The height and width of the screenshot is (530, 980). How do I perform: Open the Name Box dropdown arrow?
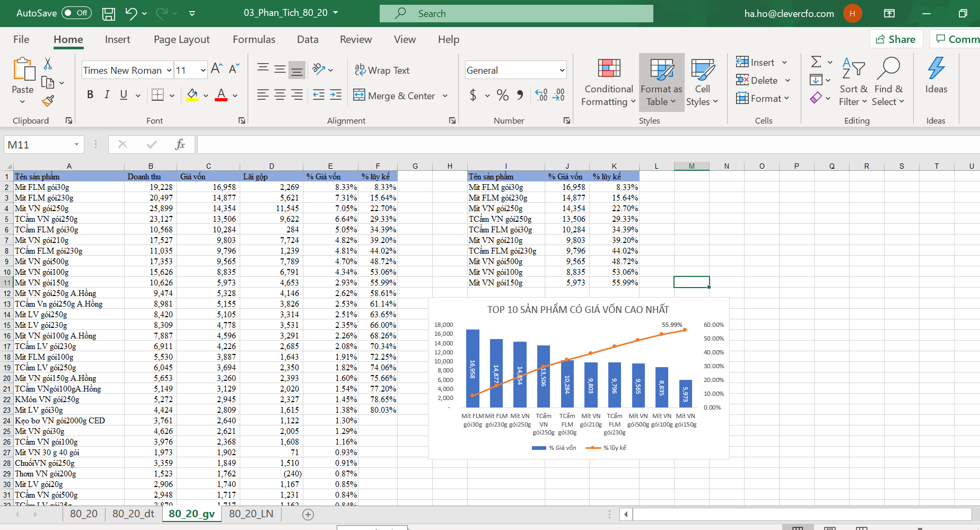coord(76,145)
